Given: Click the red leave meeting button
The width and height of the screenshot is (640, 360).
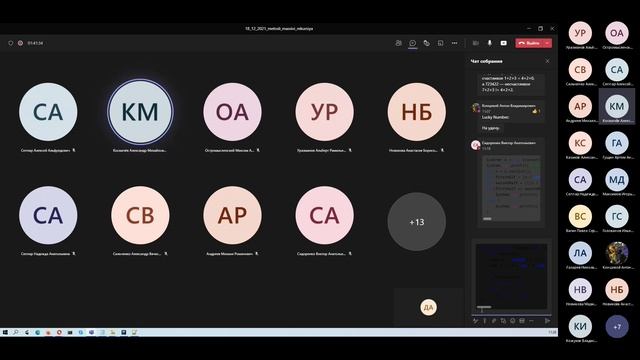Looking at the screenshot, I should pyautogui.click(x=529, y=43).
